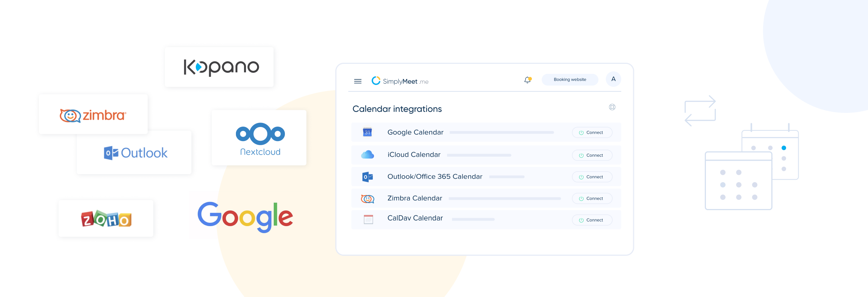Click the SimplyMeet.me logo

pyautogui.click(x=400, y=81)
